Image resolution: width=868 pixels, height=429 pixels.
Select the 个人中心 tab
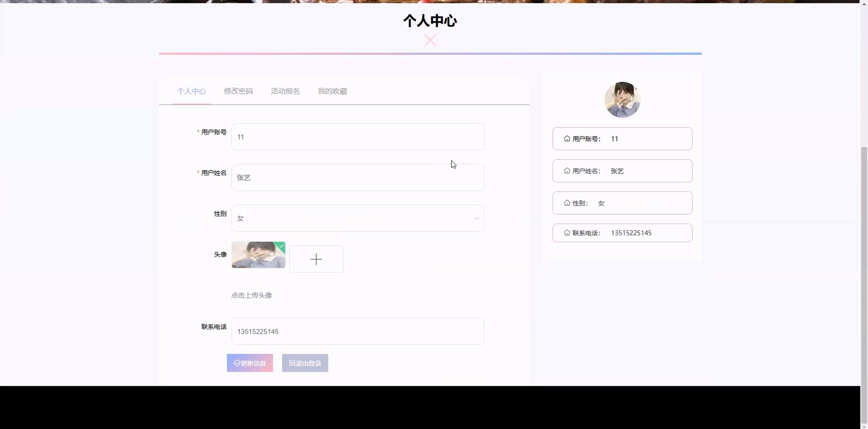(191, 91)
